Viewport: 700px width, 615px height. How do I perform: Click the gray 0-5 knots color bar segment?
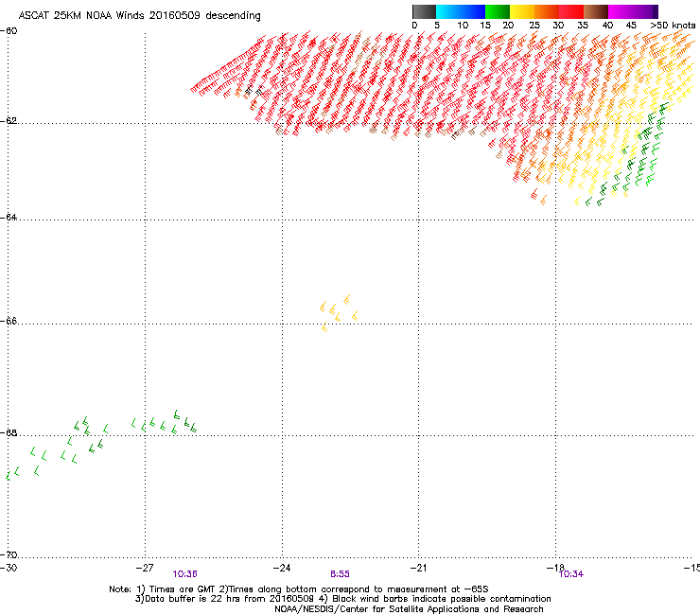click(424, 11)
